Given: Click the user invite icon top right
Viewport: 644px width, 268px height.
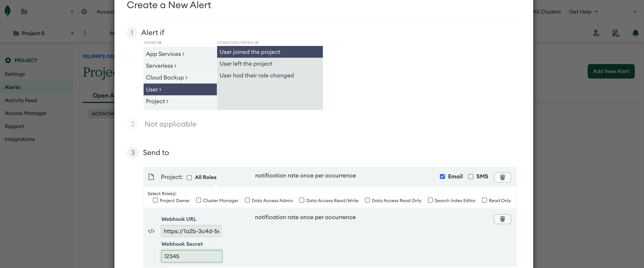Looking at the screenshot, I should (596, 33).
